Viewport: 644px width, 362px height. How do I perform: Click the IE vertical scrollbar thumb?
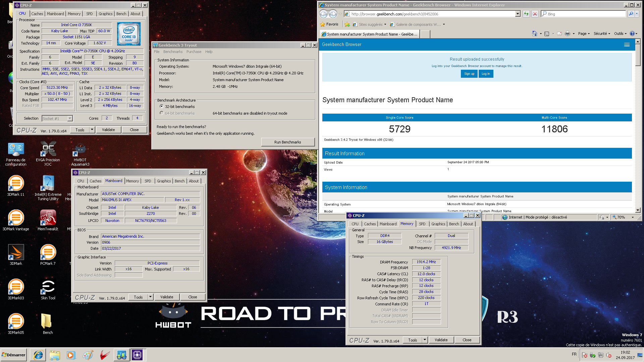coord(638,55)
